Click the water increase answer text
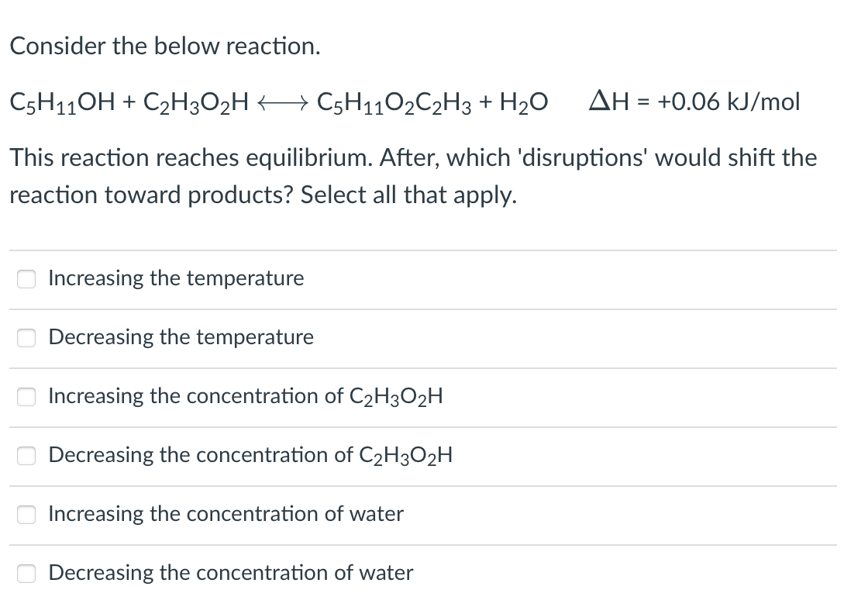The height and width of the screenshot is (614, 868). pyautogui.click(x=226, y=514)
